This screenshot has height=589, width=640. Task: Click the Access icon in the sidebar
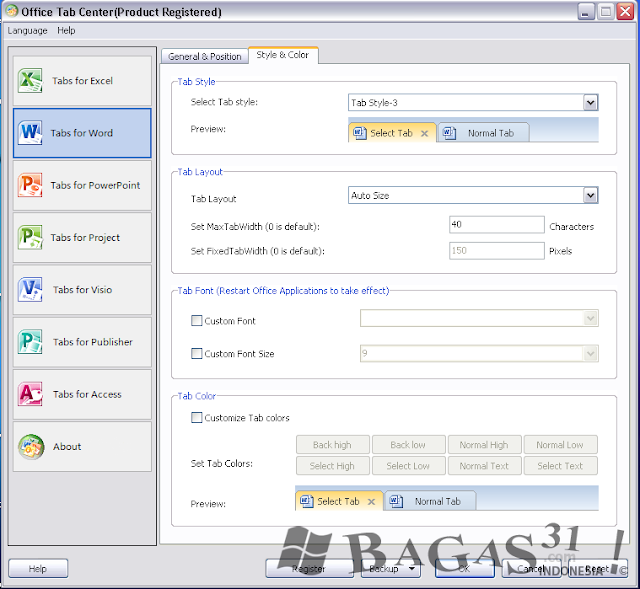click(x=30, y=394)
